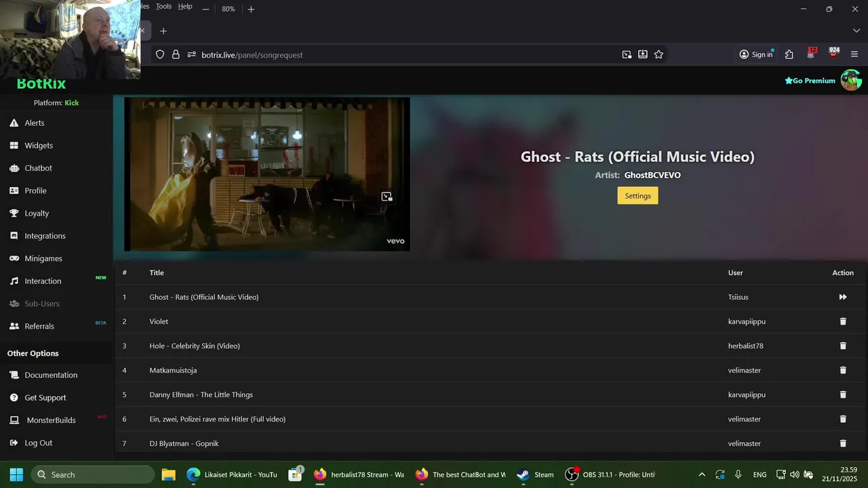Click the install site as app icon
This screenshot has width=868, height=488.
tap(643, 55)
